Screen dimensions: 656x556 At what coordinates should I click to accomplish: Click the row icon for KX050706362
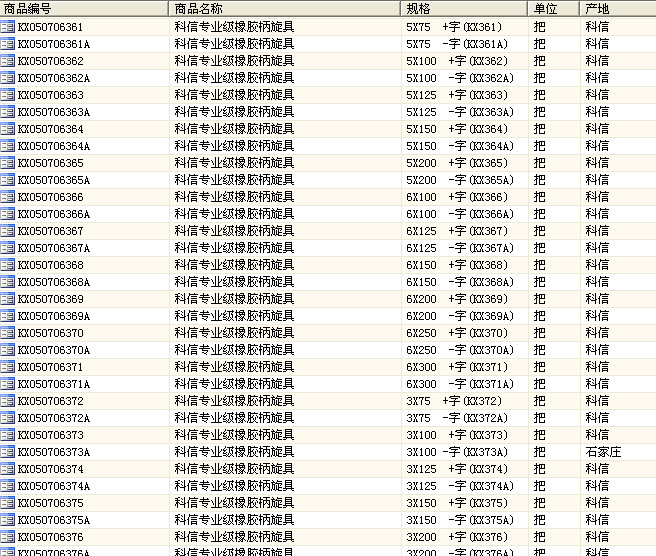click(x=8, y=61)
